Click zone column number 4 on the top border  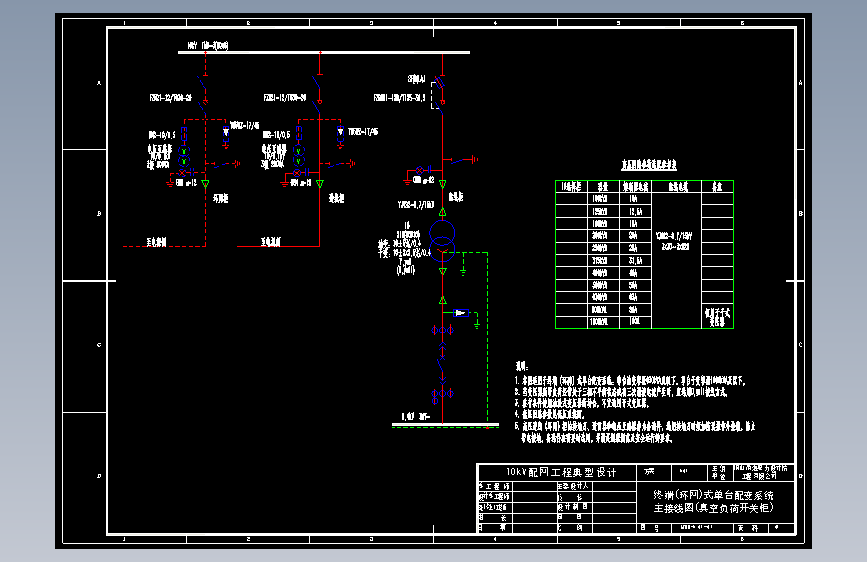[x=495, y=23]
